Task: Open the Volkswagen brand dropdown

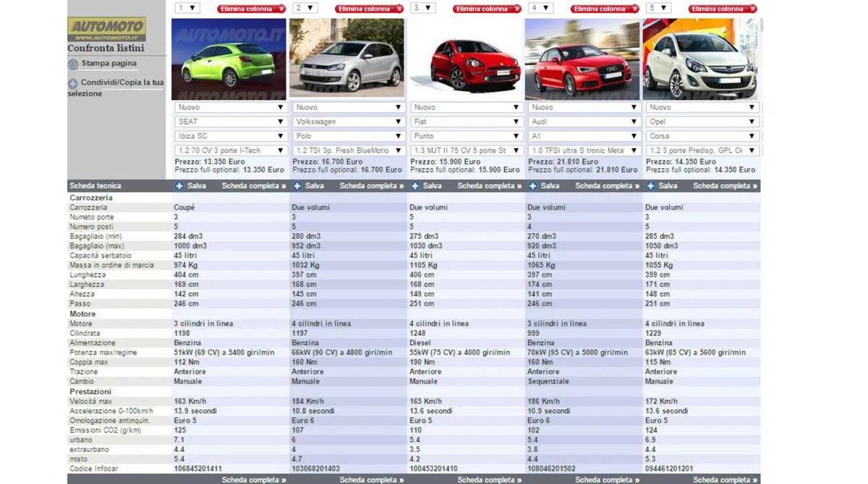Action: point(349,122)
